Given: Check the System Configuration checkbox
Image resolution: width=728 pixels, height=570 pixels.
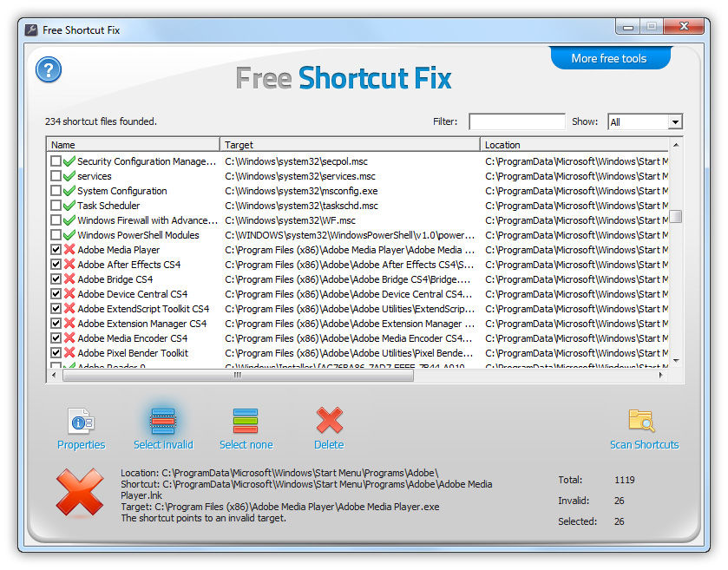Looking at the screenshot, I should [x=56, y=191].
